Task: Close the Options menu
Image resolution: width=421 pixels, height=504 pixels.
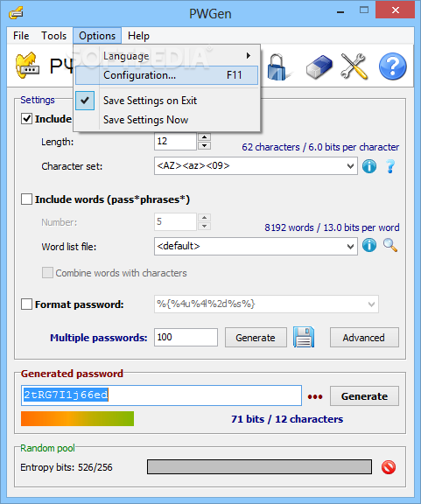Action: tap(97, 36)
